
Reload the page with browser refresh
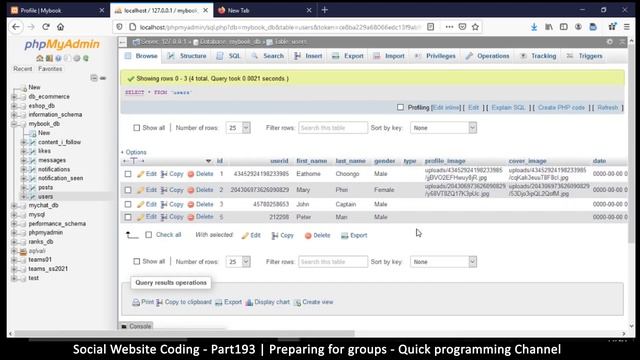click(x=46, y=27)
